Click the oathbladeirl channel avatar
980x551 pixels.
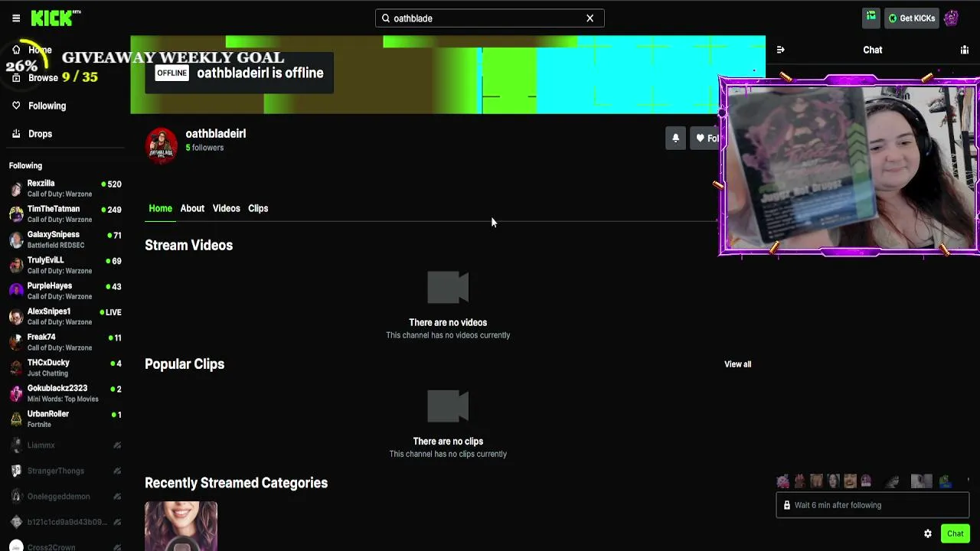[162, 145]
